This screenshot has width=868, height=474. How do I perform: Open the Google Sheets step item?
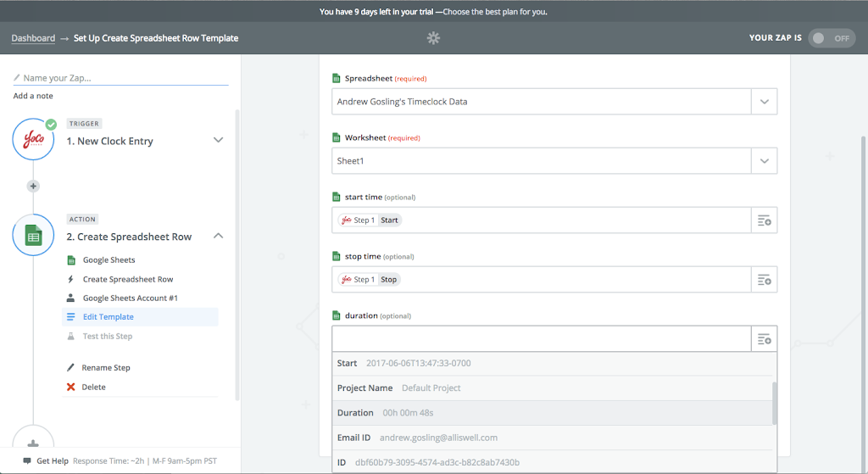(109, 259)
